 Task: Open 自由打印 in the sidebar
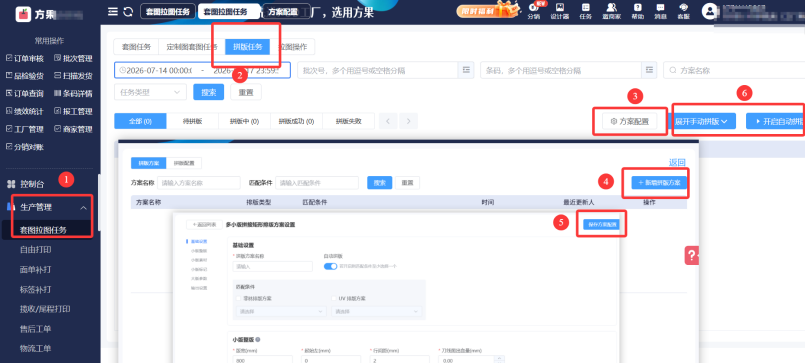36,250
